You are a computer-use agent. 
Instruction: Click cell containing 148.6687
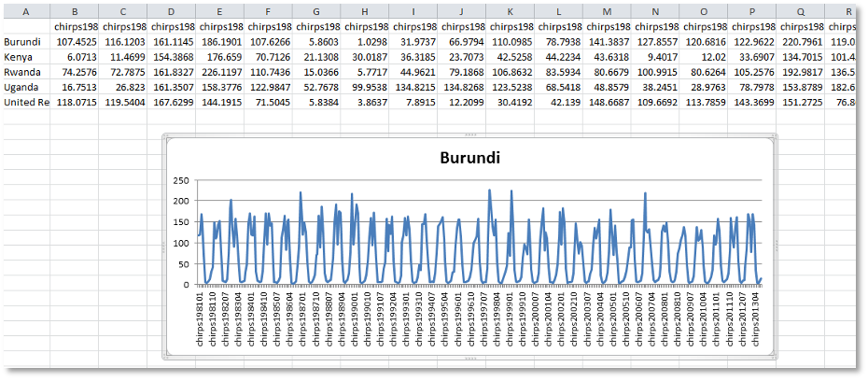coord(607,102)
